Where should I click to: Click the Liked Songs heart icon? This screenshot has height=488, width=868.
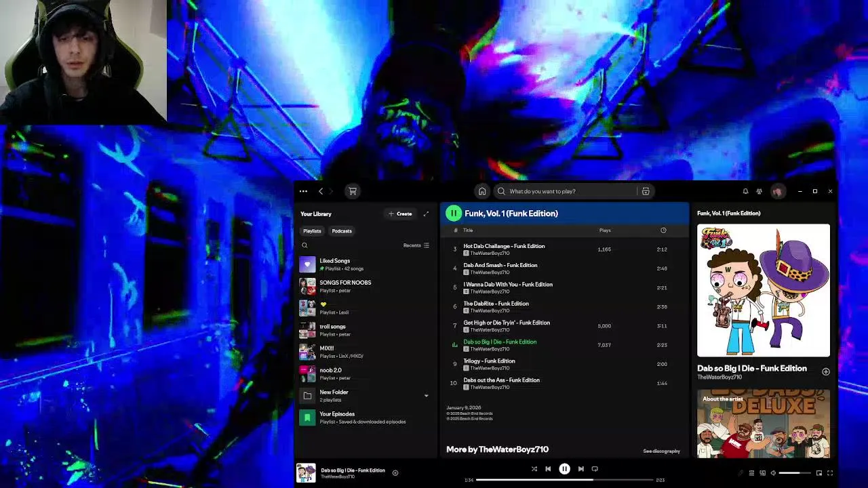click(x=307, y=264)
